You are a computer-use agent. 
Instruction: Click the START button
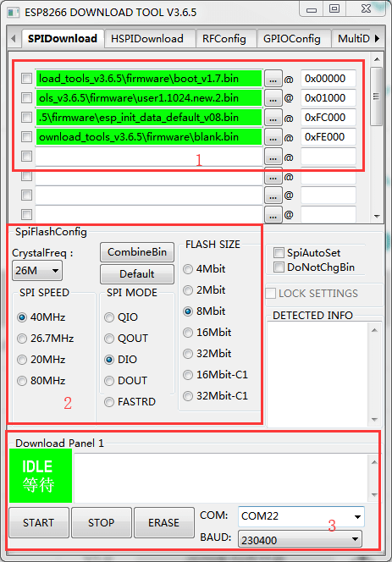pos(39,522)
